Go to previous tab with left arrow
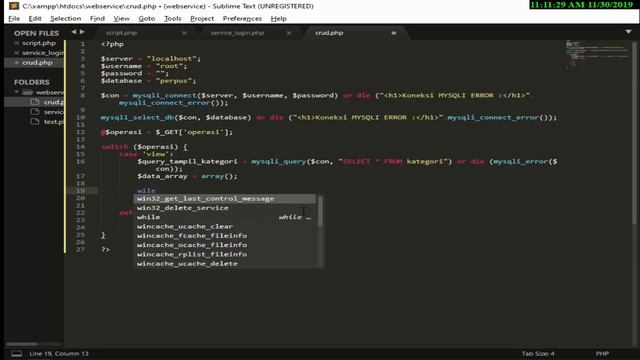 click(x=74, y=32)
